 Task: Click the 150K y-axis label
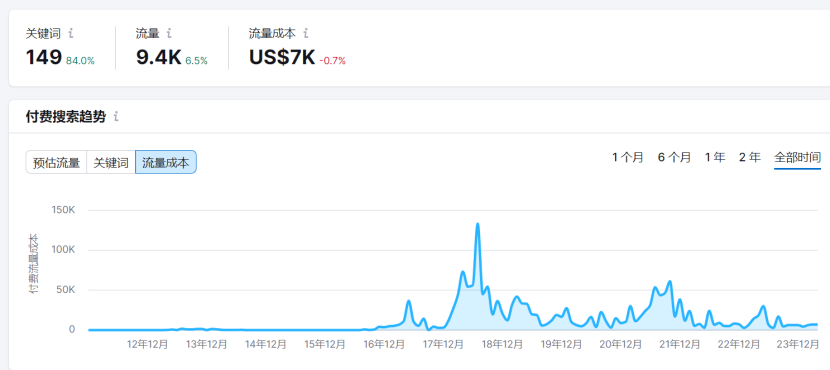65,211
